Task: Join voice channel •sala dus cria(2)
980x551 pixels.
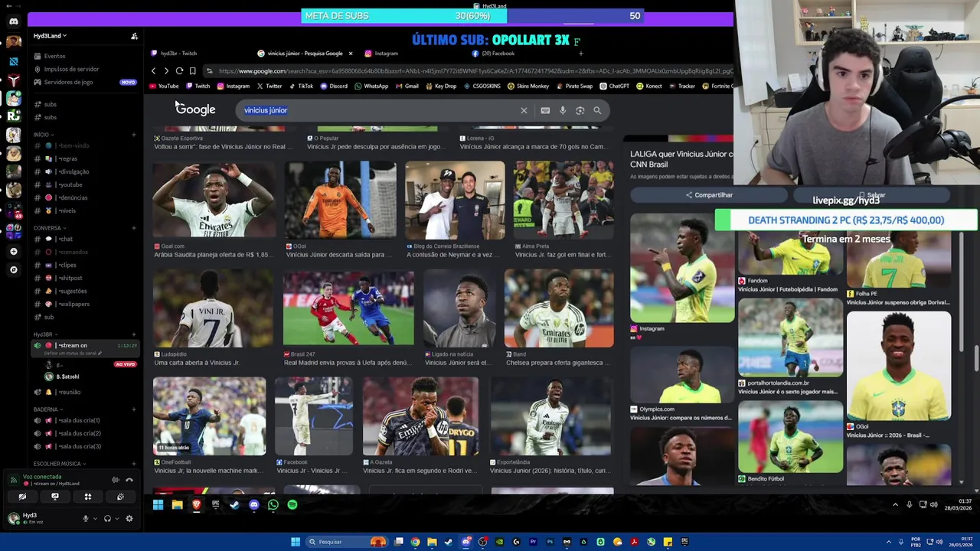Action: point(80,433)
